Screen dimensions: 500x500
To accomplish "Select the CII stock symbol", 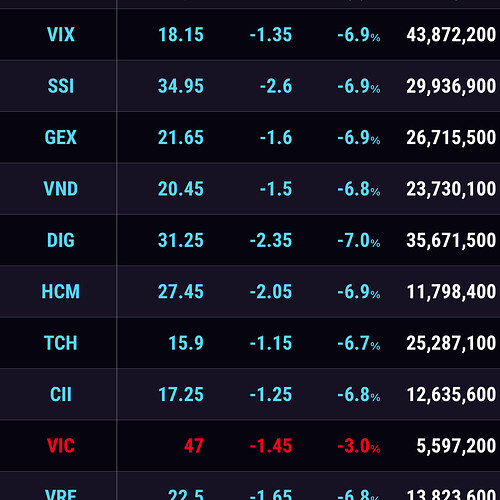I will (61, 394).
